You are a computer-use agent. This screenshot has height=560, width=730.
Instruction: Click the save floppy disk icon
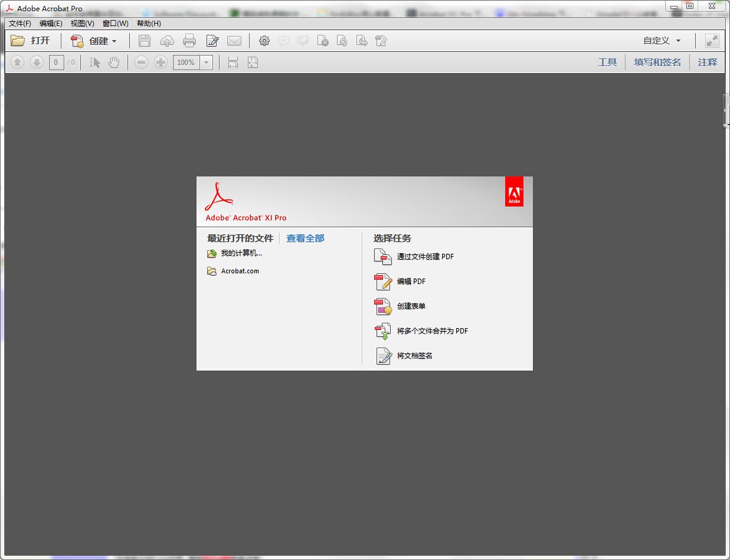[145, 41]
